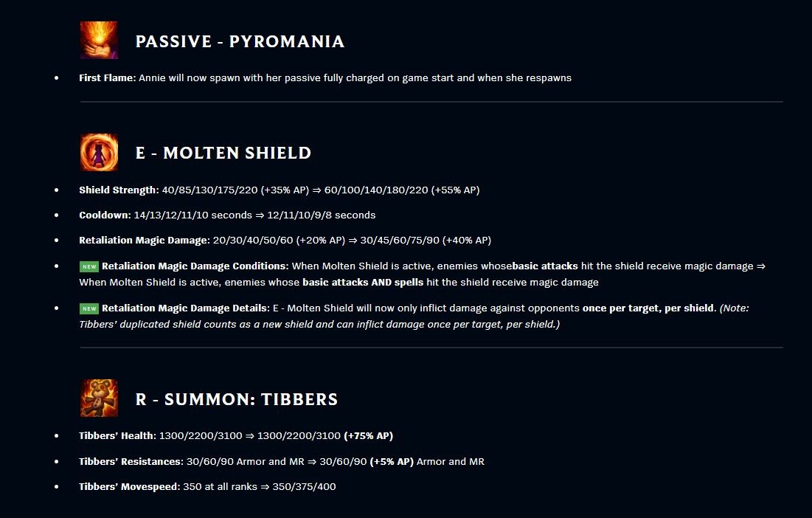Click the italic Note about Tibbers' duplicated shield
The height and width of the screenshot is (518, 812).
(x=414, y=316)
